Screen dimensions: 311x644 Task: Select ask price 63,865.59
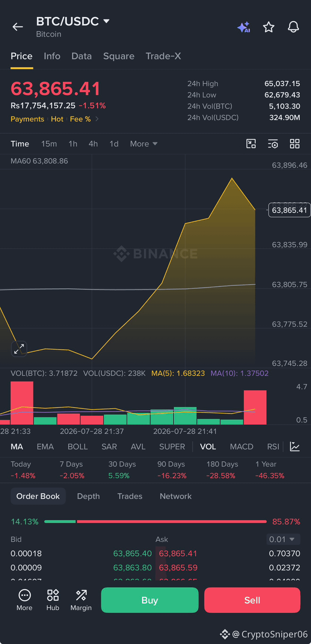[178, 568]
